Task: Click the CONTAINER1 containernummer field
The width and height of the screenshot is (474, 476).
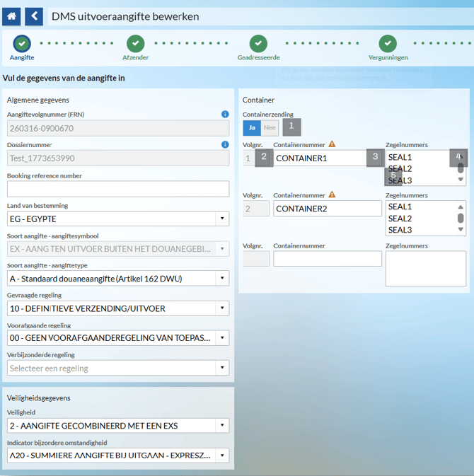Action: coord(328,158)
